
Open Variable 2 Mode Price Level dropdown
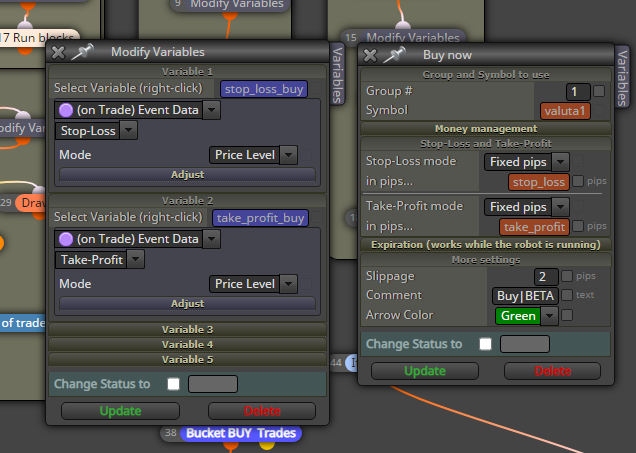click(x=288, y=284)
